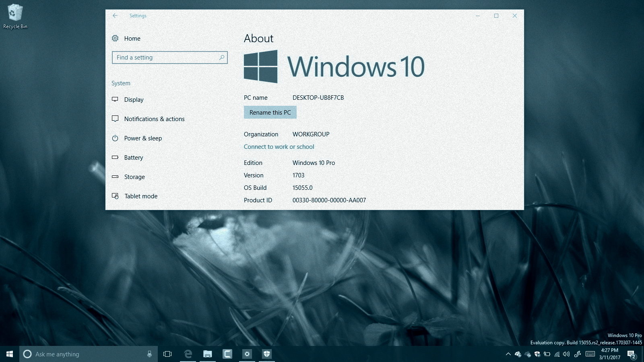
Task: Click the PC name label
Action: point(256,98)
